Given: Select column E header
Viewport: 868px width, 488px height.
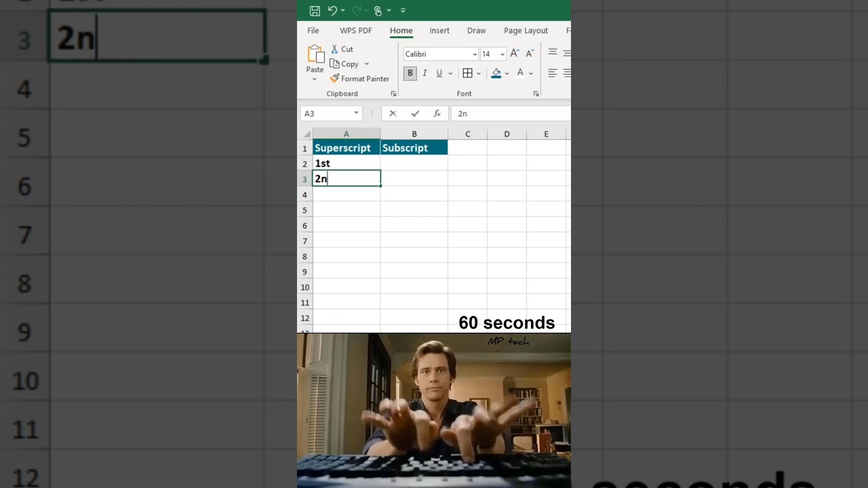Looking at the screenshot, I should [546, 134].
